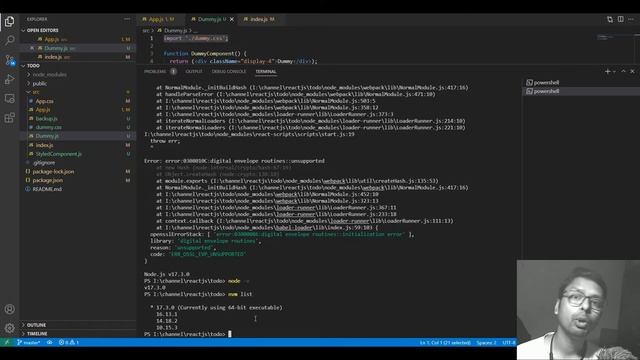Click line 1 import statement in editor
This screenshot has width=640, height=360.
click(196, 38)
